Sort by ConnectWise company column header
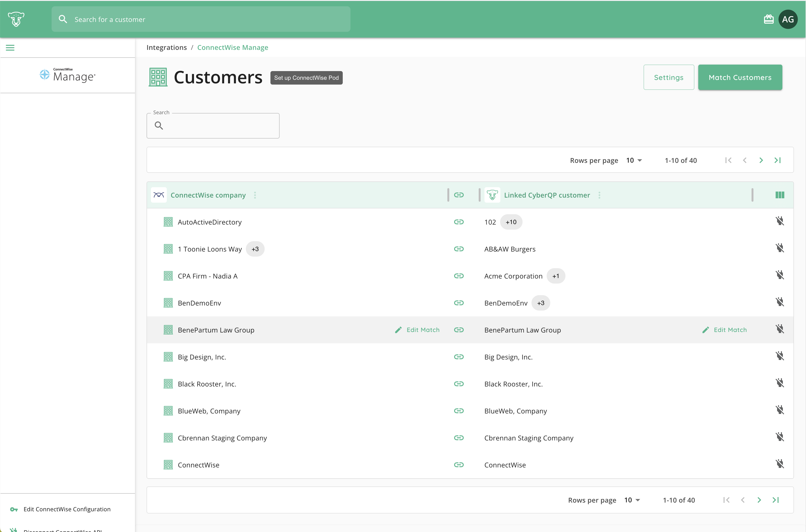This screenshot has height=532, width=806. (208, 195)
